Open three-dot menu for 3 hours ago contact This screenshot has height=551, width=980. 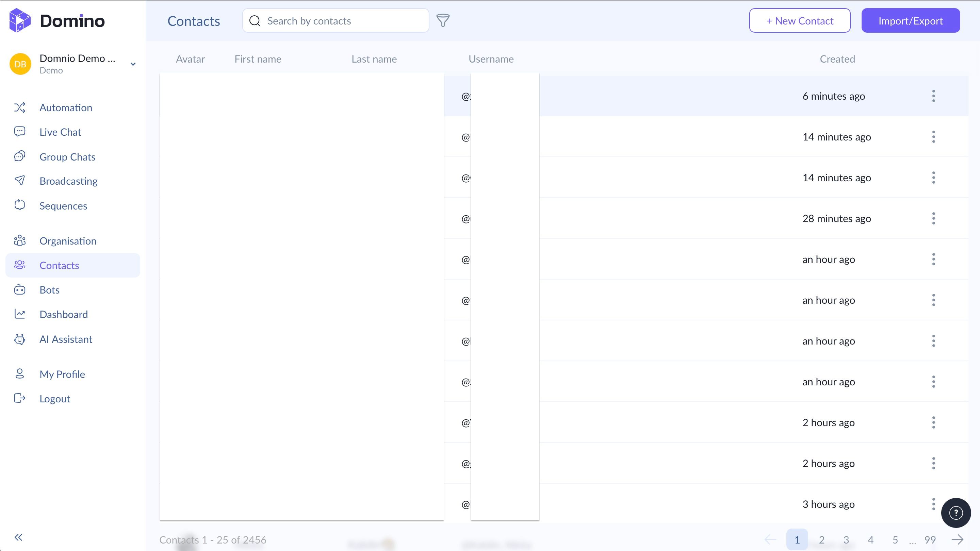tap(933, 504)
